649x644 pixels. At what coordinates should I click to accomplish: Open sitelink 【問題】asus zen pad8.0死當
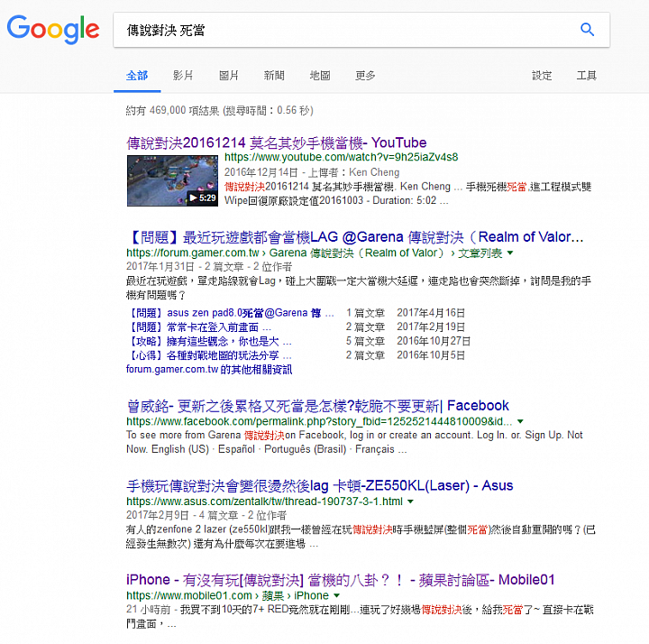click(x=230, y=313)
